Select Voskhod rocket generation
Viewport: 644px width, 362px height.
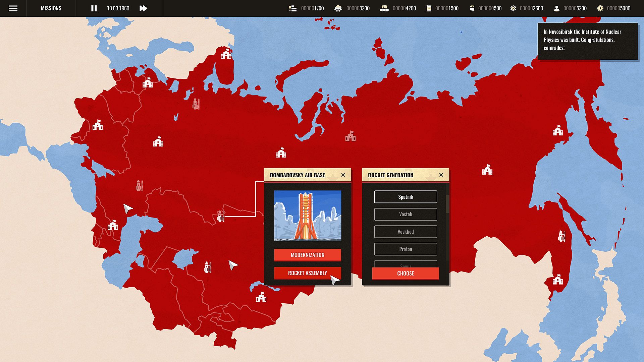406,232
